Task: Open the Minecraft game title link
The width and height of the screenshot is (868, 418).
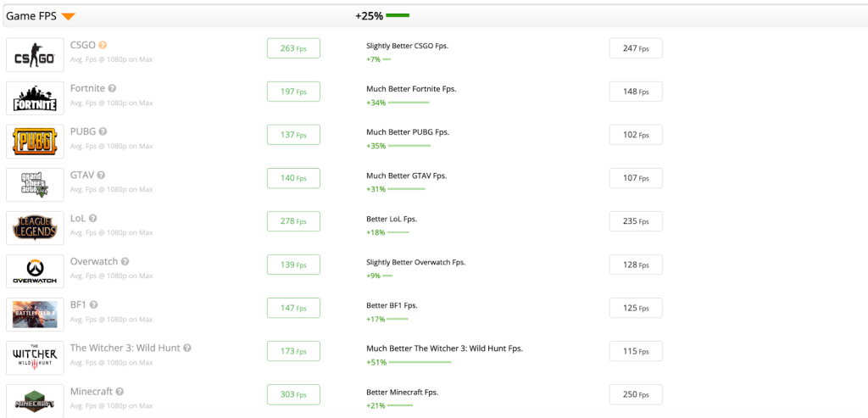Action: point(92,391)
